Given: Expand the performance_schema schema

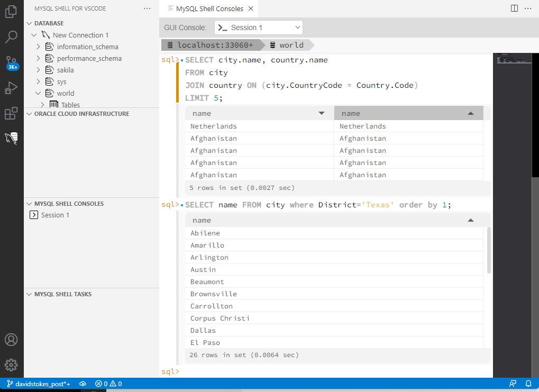Looking at the screenshot, I should tap(38, 58).
